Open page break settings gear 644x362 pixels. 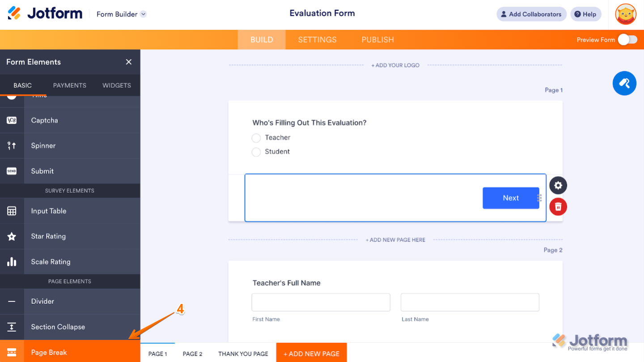point(558,185)
